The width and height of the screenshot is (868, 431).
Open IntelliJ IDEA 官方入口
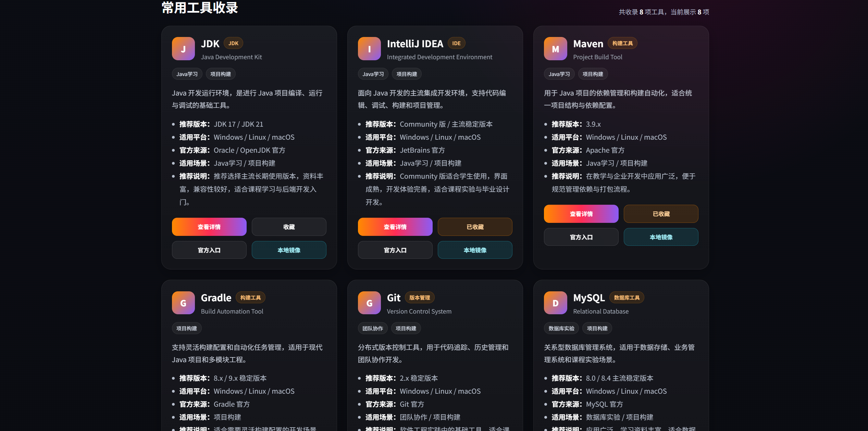point(395,250)
